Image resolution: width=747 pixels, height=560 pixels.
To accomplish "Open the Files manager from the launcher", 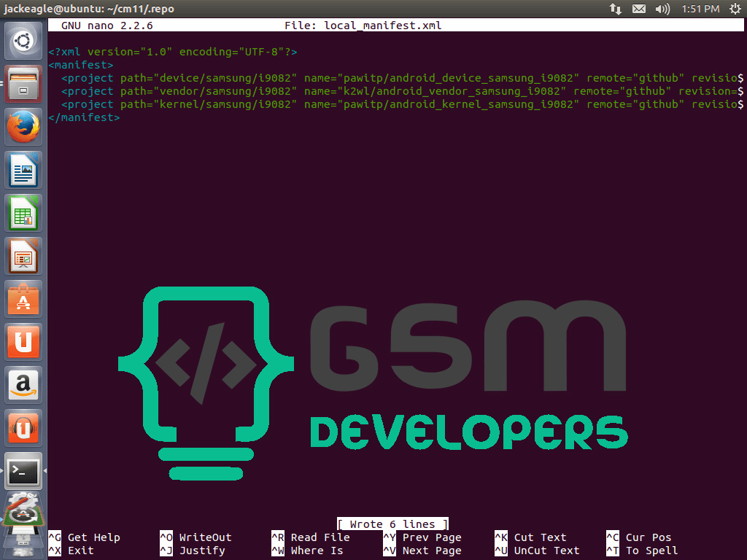I will [23, 84].
